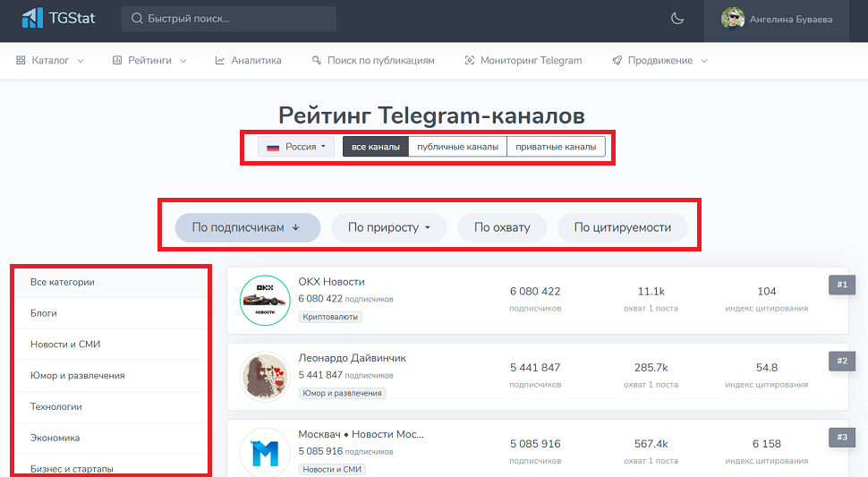868x477 pixels.
Task: Open Ангелина Буваева profile avatar
Action: (x=733, y=18)
